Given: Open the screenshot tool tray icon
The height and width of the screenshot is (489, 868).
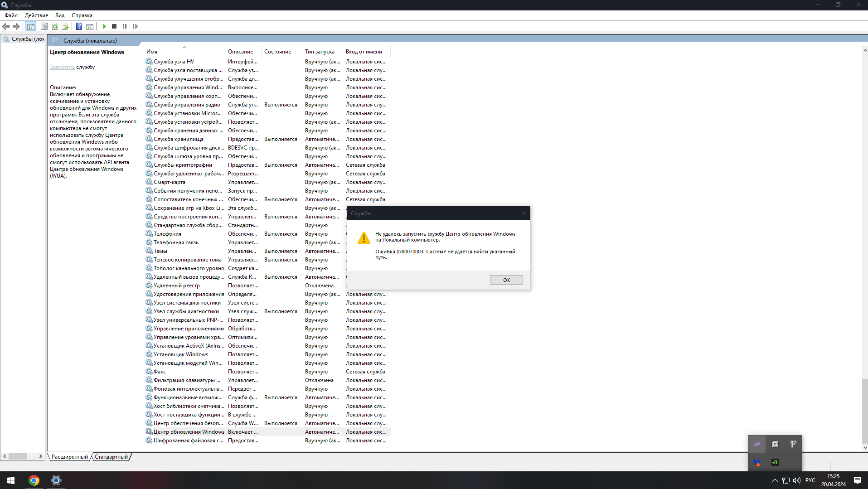Looking at the screenshot, I should pyautogui.click(x=775, y=444).
